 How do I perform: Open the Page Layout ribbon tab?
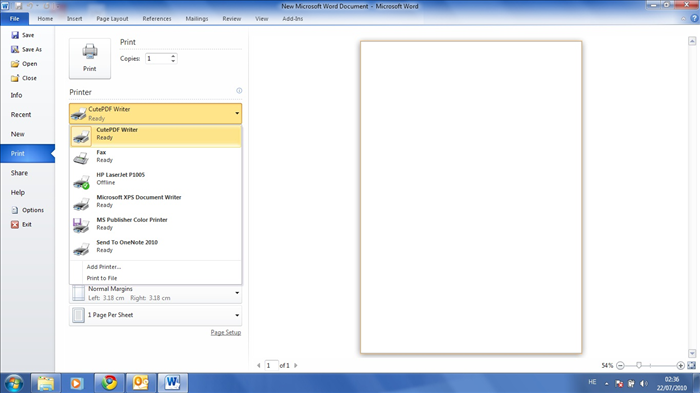coord(112,19)
